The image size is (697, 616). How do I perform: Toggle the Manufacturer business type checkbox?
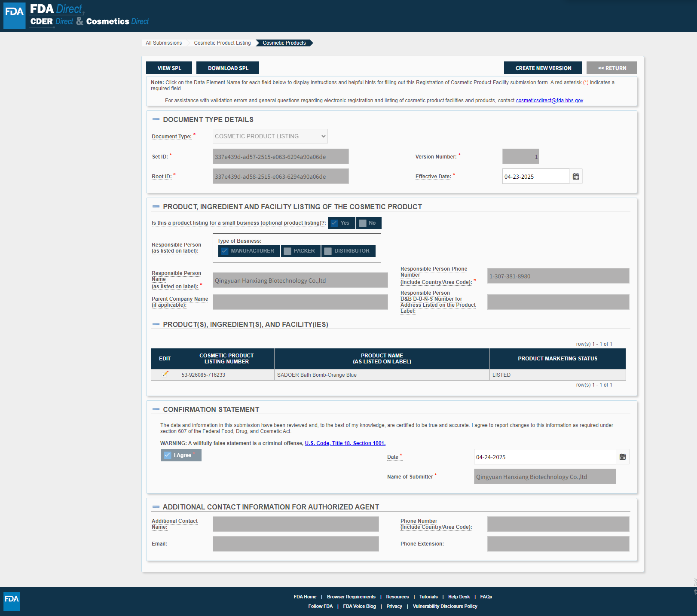point(225,251)
